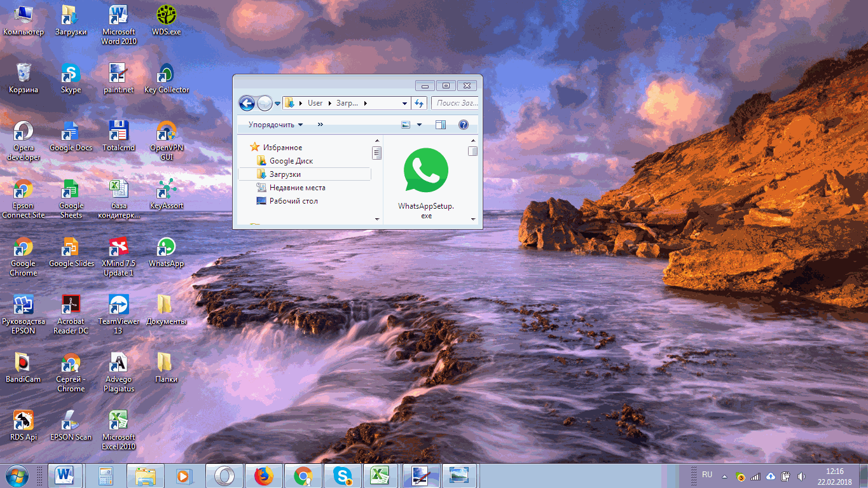This screenshot has height=488, width=868.
Task: Show hidden system tray icons arrow
Action: click(724, 477)
